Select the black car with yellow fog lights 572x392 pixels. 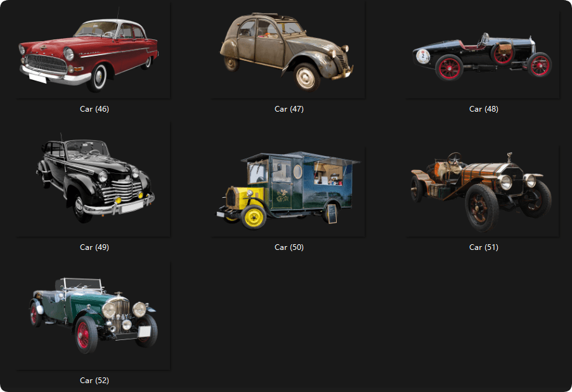pyautogui.click(x=95, y=179)
